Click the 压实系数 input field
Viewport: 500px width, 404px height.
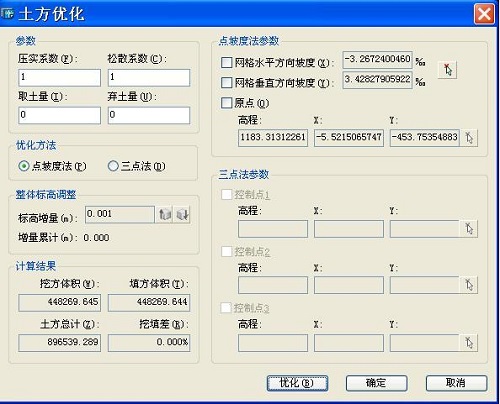[59, 78]
